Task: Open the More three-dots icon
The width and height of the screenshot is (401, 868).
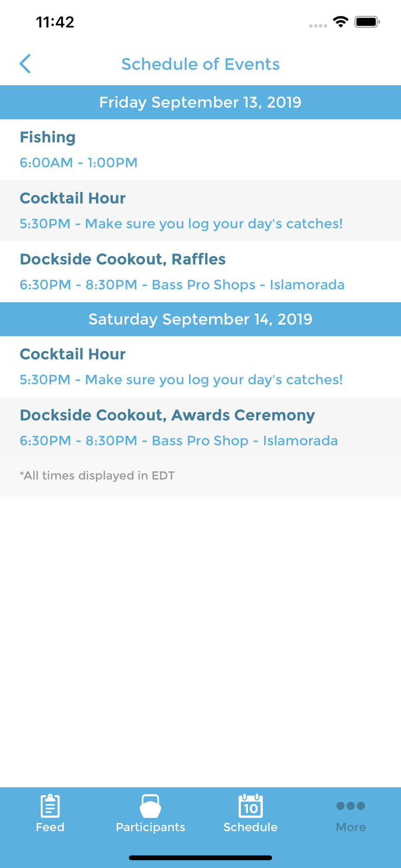Action: coord(351,806)
